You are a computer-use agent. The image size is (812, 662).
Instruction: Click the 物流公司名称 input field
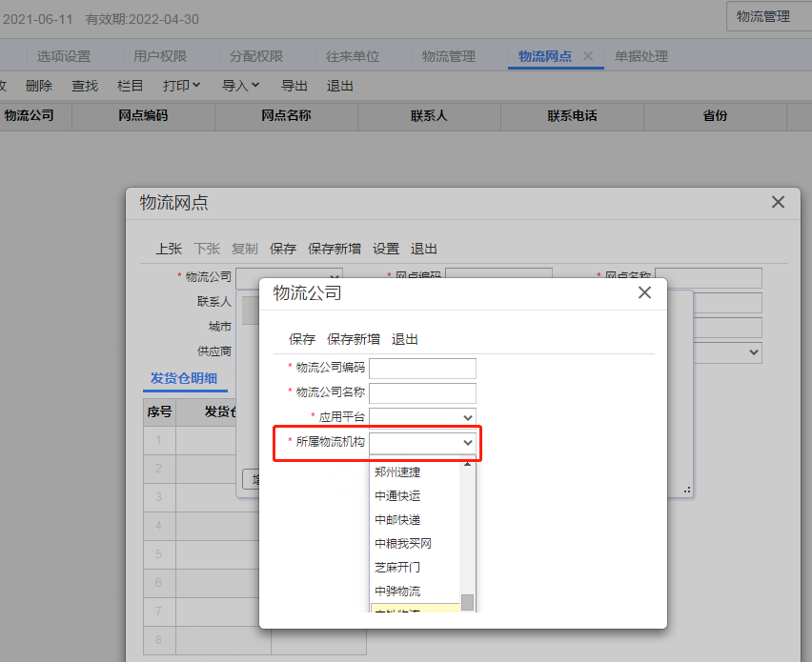pos(422,392)
